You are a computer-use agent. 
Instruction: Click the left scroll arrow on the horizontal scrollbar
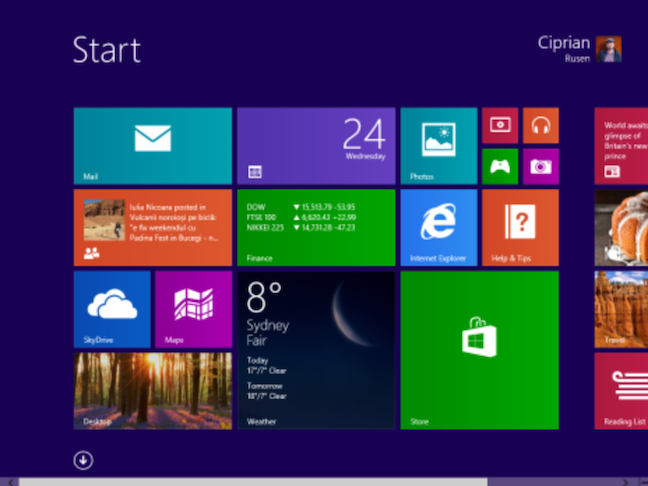(10, 482)
